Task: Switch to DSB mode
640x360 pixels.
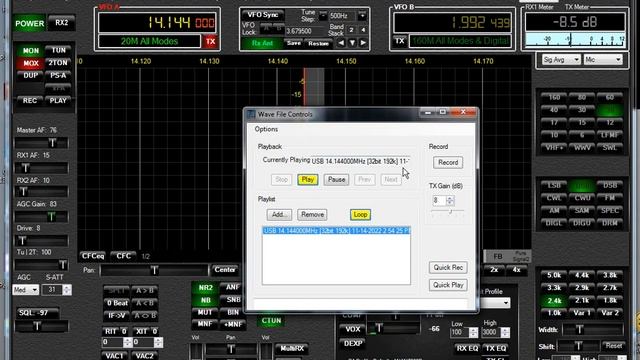Action: [x=610, y=185]
